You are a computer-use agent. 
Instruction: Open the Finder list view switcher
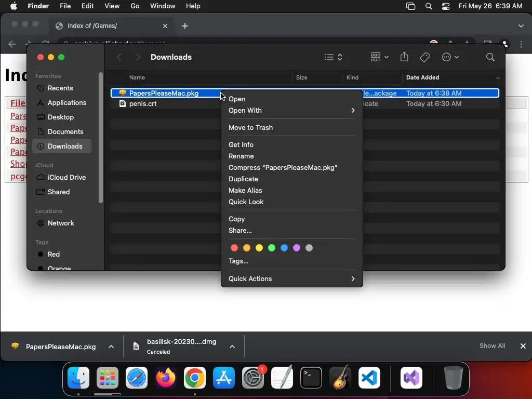333,57
